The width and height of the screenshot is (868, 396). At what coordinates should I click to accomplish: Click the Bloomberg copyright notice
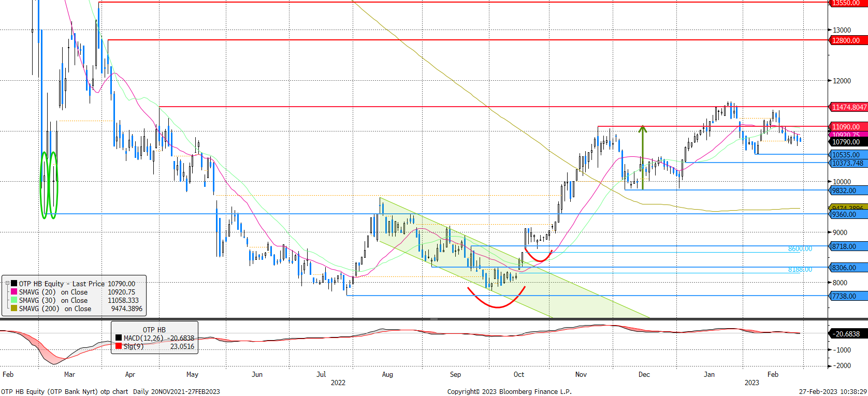click(510, 391)
